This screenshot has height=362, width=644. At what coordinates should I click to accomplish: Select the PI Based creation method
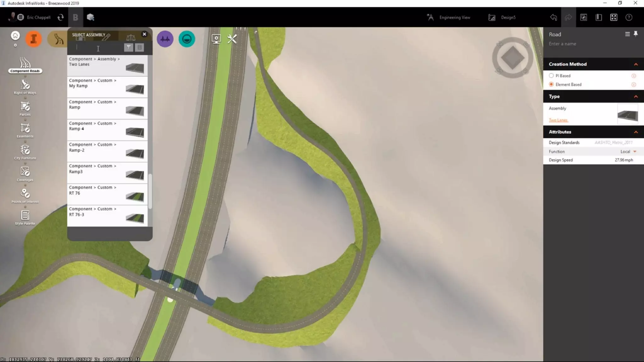pos(551,76)
